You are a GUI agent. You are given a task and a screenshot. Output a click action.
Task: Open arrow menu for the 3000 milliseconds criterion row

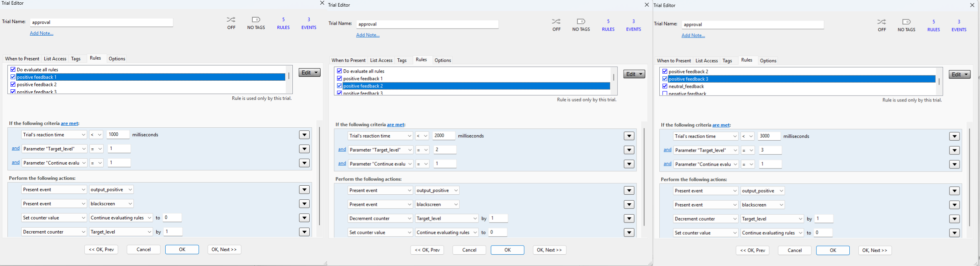click(954, 136)
